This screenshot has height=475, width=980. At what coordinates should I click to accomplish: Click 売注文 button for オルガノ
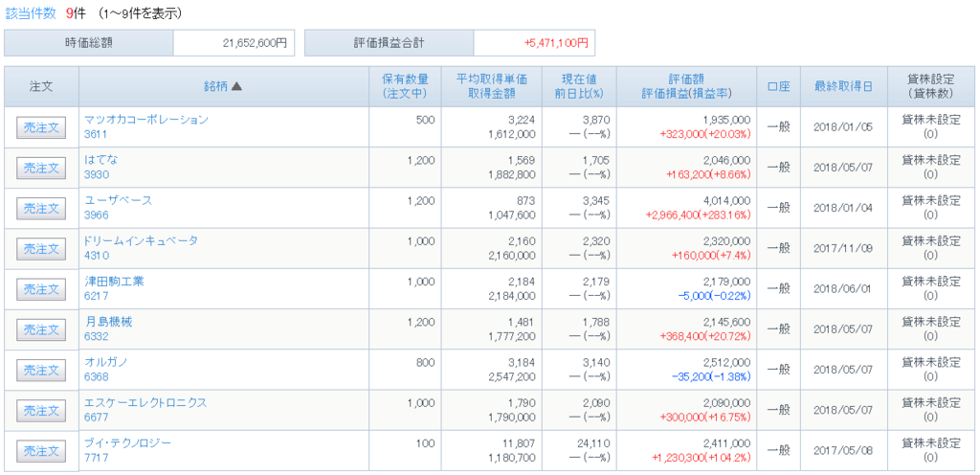click(x=41, y=370)
